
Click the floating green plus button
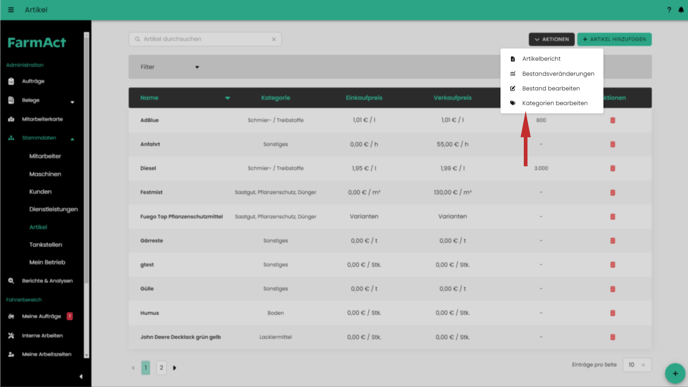pos(675,373)
